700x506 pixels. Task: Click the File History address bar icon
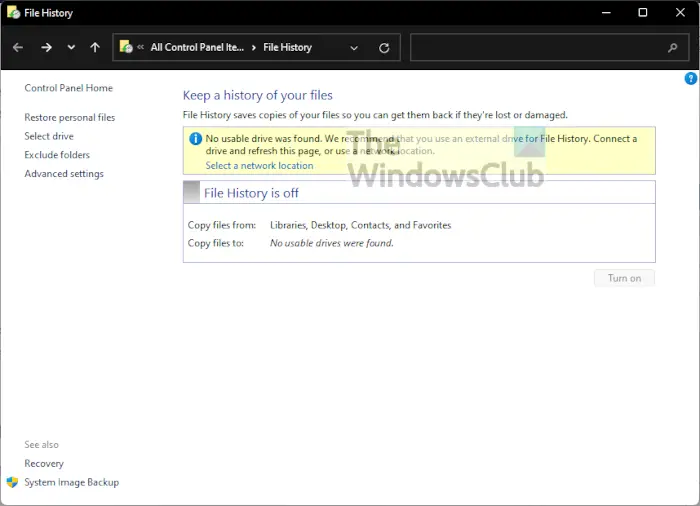pyautogui.click(x=126, y=46)
